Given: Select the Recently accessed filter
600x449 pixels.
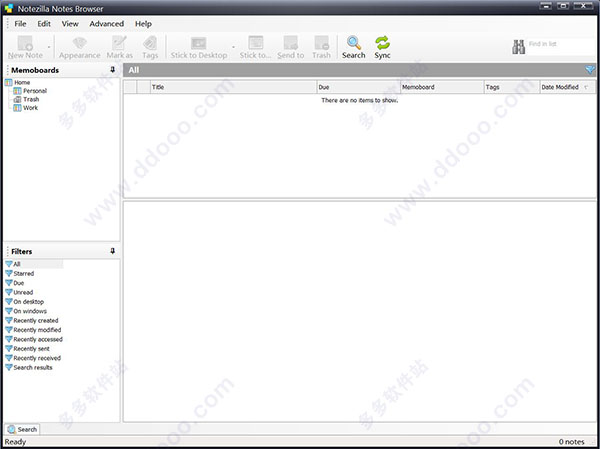Looking at the screenshot, I should coord(38,339).
